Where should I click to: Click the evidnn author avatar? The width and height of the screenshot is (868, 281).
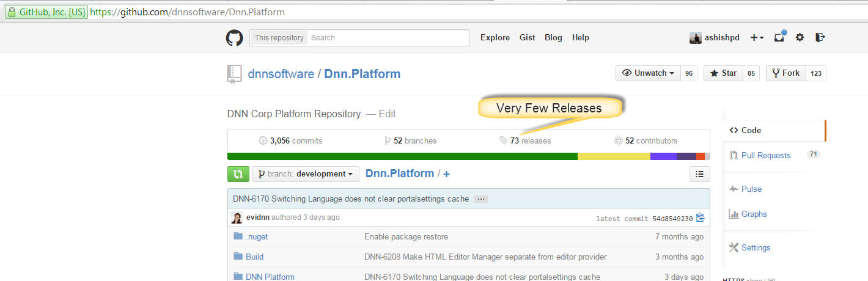coord(237,217)
